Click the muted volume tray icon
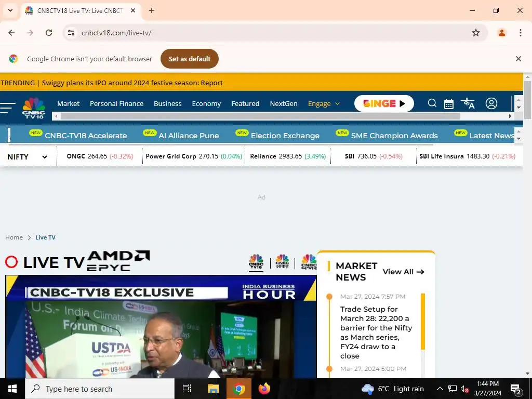This screenshot has width=532, height=399. pyautogui.click(x=464, y=389)
